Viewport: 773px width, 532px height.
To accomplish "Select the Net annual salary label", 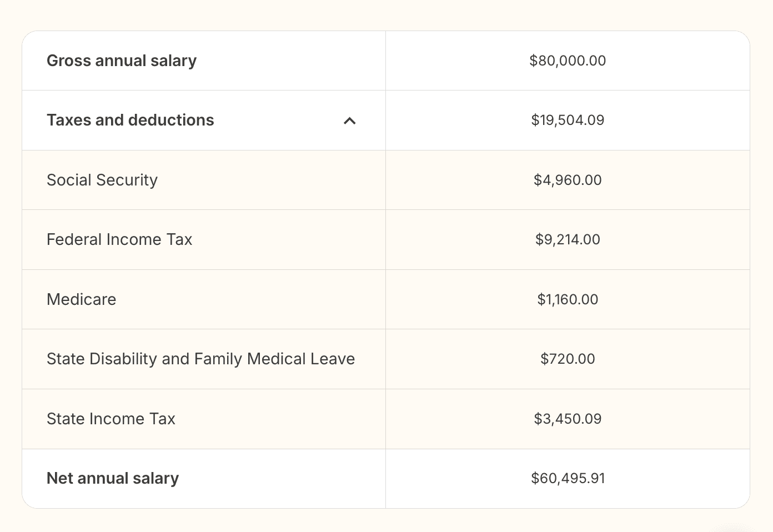I will click(112, 478).
